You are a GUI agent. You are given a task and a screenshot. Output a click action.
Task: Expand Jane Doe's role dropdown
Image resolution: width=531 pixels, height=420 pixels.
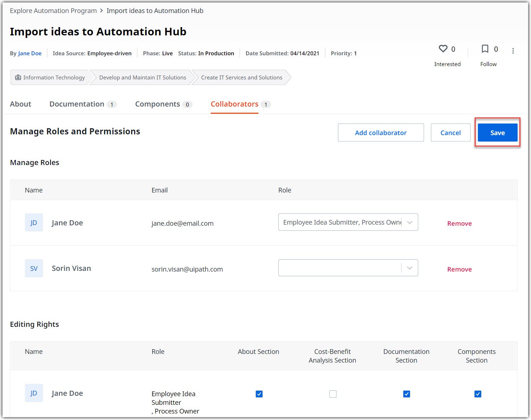pyautogui.click(x=410, y=222)
